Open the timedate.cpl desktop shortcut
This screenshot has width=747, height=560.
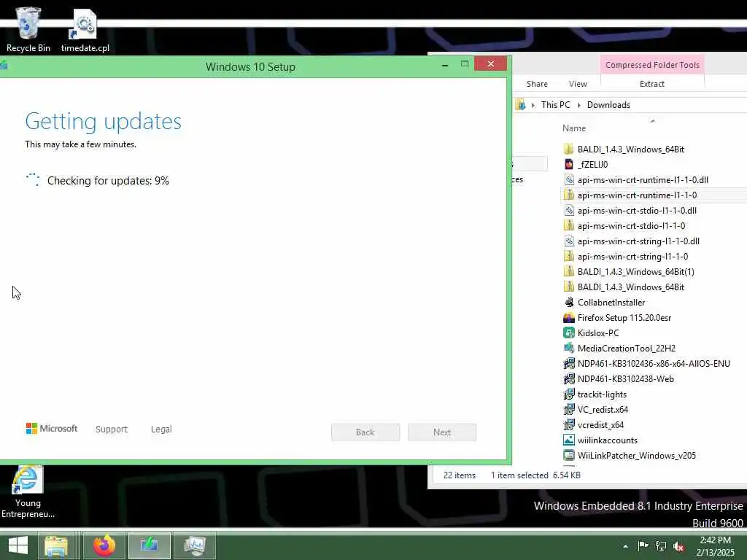(85, 29)
